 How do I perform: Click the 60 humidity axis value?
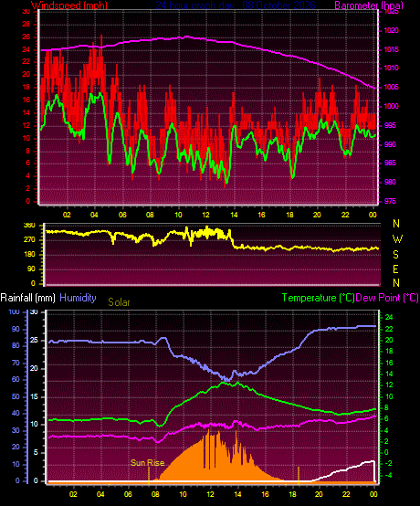pyautogui.click(x=16, y=380)
